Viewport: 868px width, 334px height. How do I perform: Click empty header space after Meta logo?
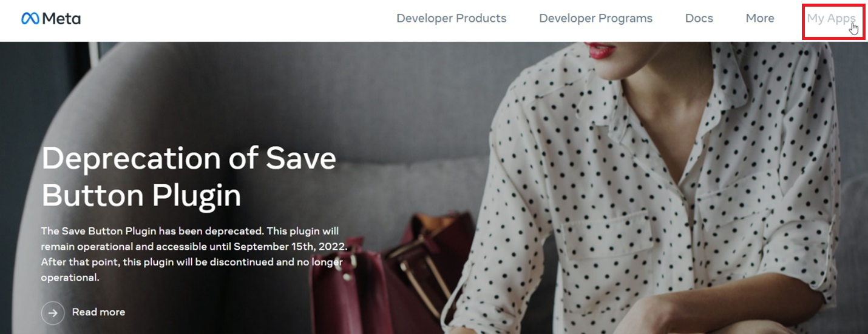click(237, 19)
